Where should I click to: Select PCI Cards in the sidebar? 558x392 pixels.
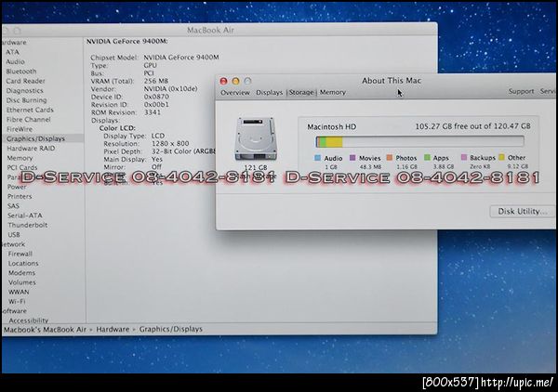tap(22, 167)
